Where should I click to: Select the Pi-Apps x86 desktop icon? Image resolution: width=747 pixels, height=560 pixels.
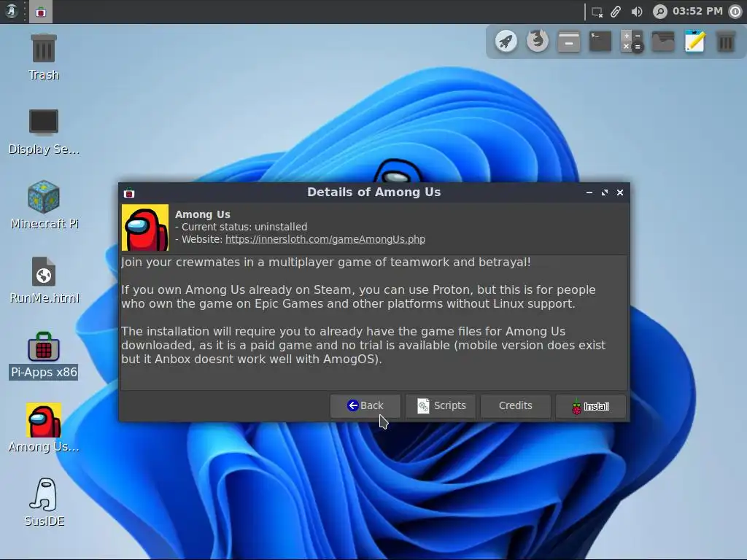[44, 355]
